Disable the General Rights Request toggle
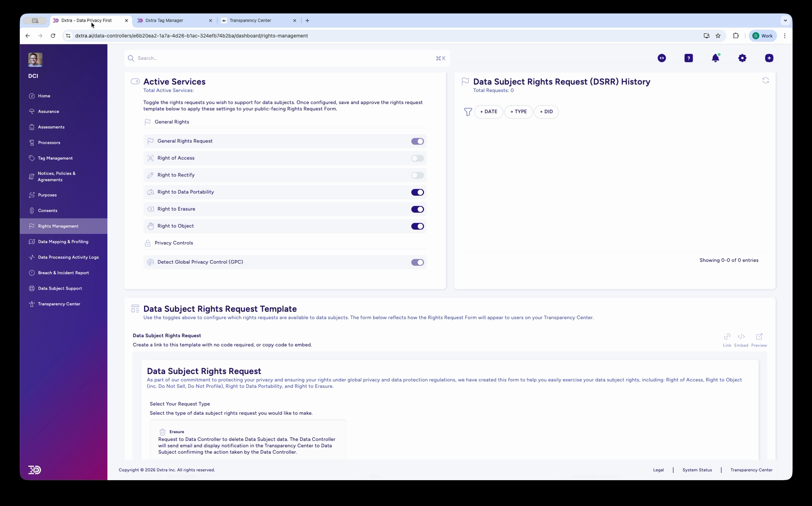The height and width of the screenshot is (506, 812). [417, 141]
